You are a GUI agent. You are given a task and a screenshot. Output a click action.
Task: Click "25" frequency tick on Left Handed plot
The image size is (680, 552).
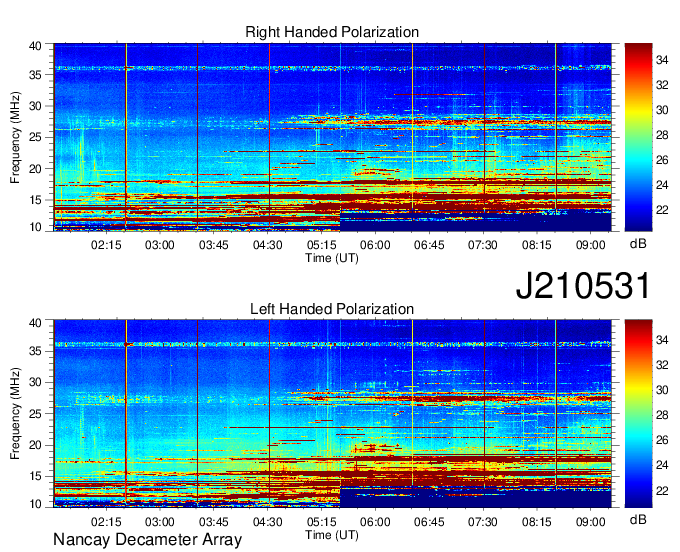point(35,414)
